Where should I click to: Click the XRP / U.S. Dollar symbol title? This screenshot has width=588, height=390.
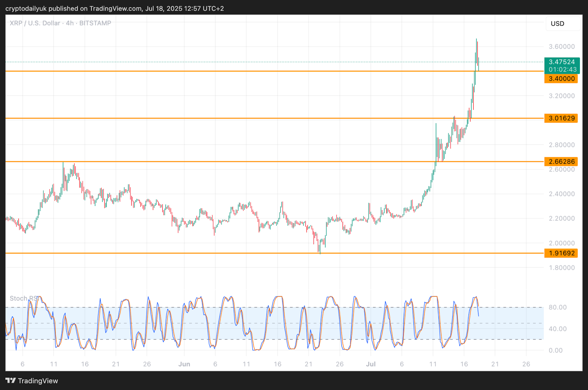click(x=60, y=23)
